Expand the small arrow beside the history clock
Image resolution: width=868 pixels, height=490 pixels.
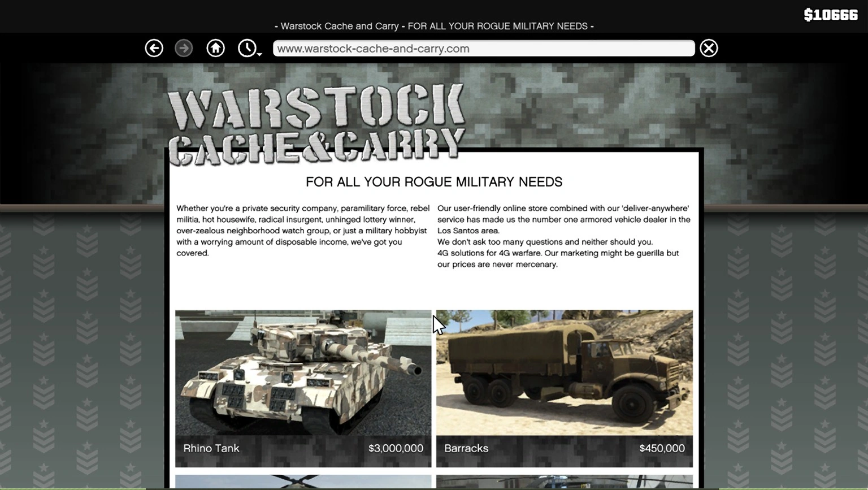tap(259, 54)
